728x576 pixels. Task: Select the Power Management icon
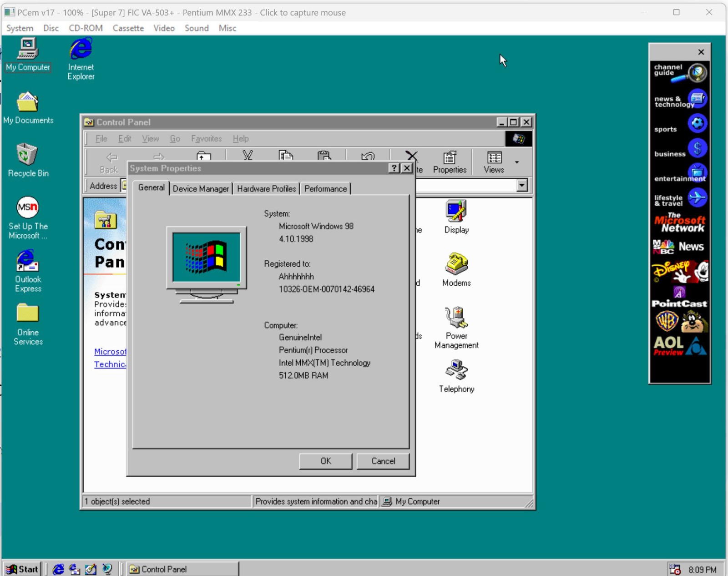coord(456,328)
